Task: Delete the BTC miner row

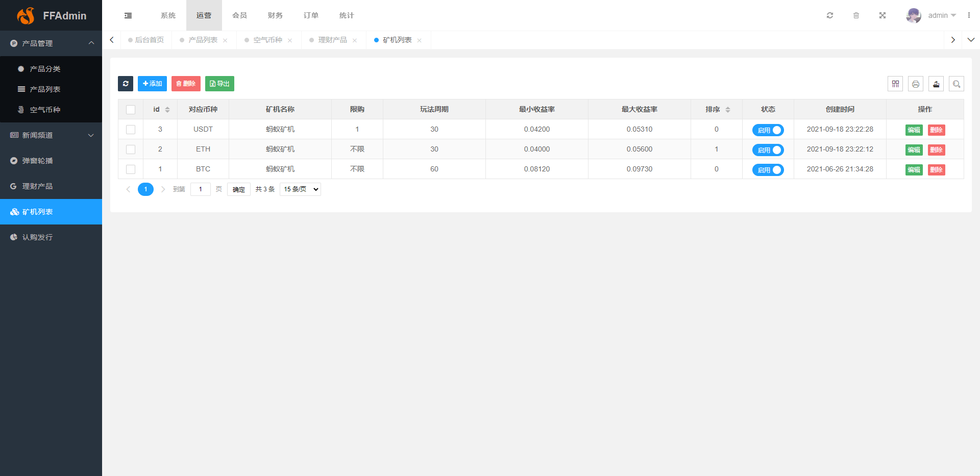Action: 937,170
